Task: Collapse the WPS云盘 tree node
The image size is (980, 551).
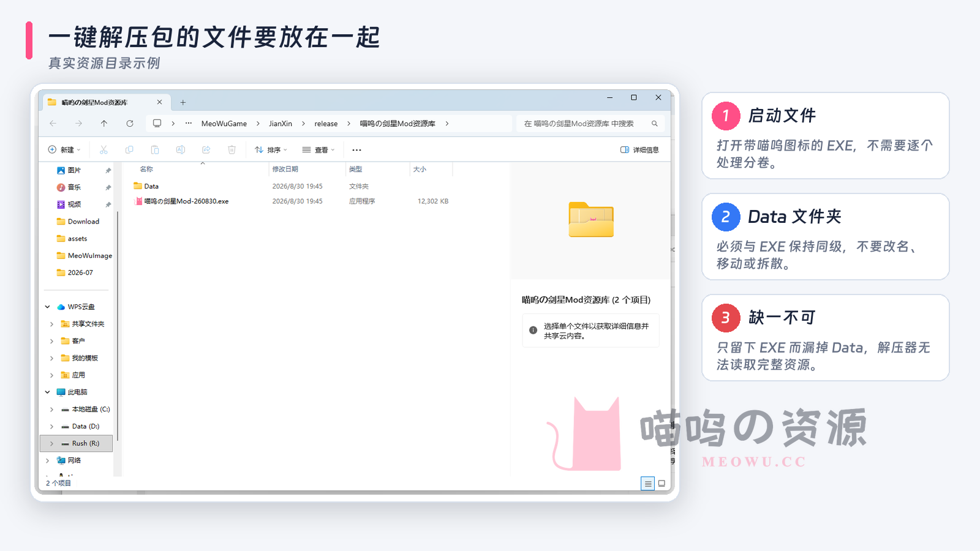Action: (48, 307)
